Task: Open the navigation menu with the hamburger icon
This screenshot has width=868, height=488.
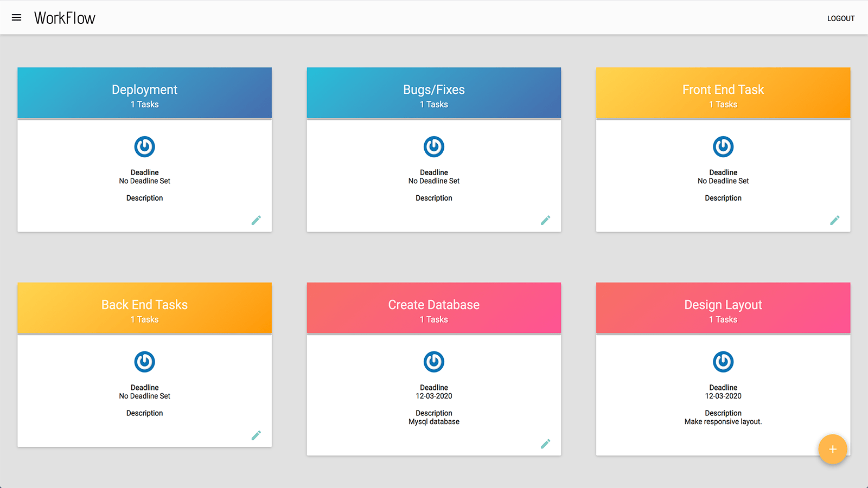Action: click(16, 17)
